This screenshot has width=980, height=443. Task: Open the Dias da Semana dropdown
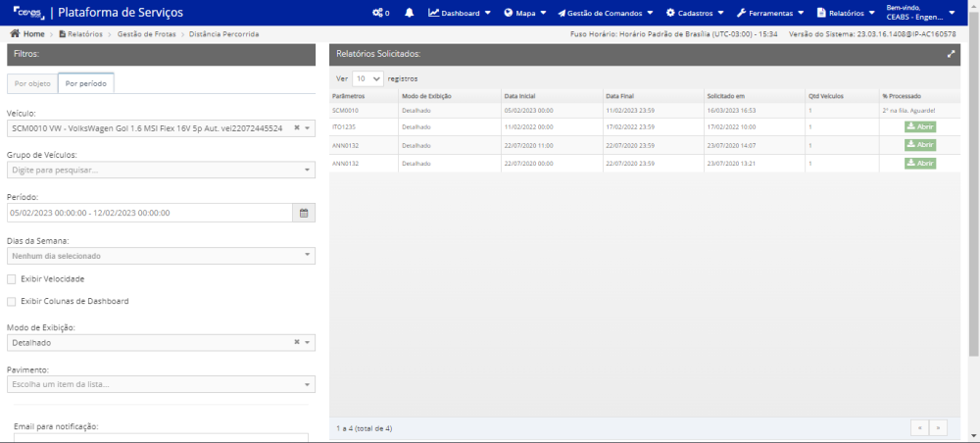click(x=161, y=256)
